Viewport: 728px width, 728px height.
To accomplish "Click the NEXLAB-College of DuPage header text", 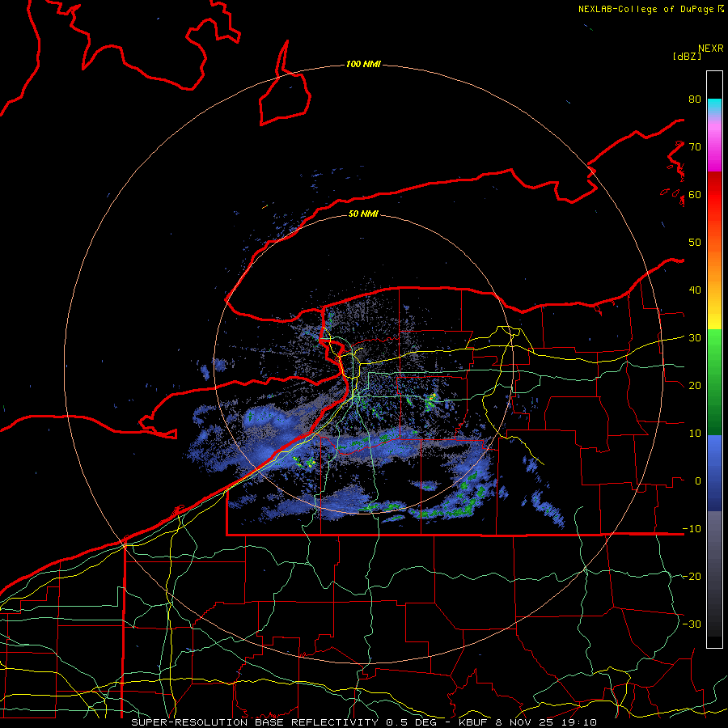I will (646, 9).
